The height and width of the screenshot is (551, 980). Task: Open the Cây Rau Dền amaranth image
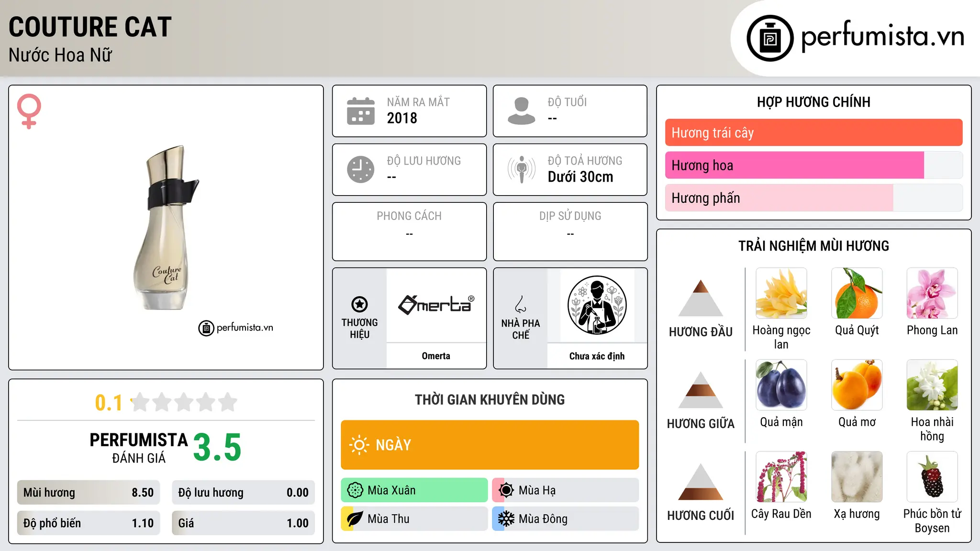(x=781, y=477)
